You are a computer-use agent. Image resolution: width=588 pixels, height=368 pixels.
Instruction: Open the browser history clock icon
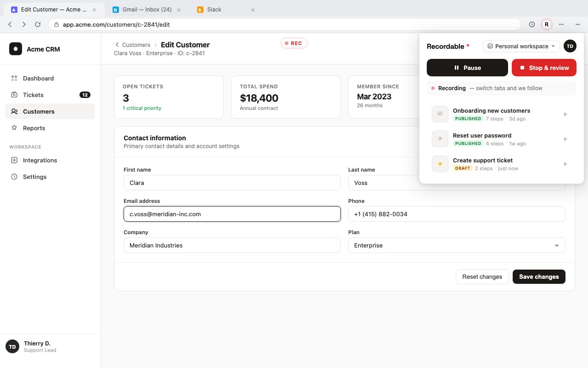[532, 24]
